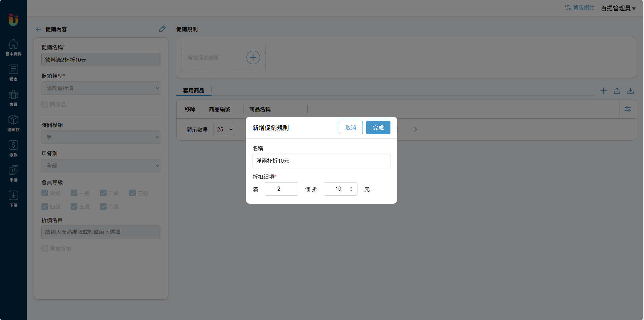Open 基本資料 home icon in sidebar
Viewport: 644px width, 320px height.
pos(13,47)
